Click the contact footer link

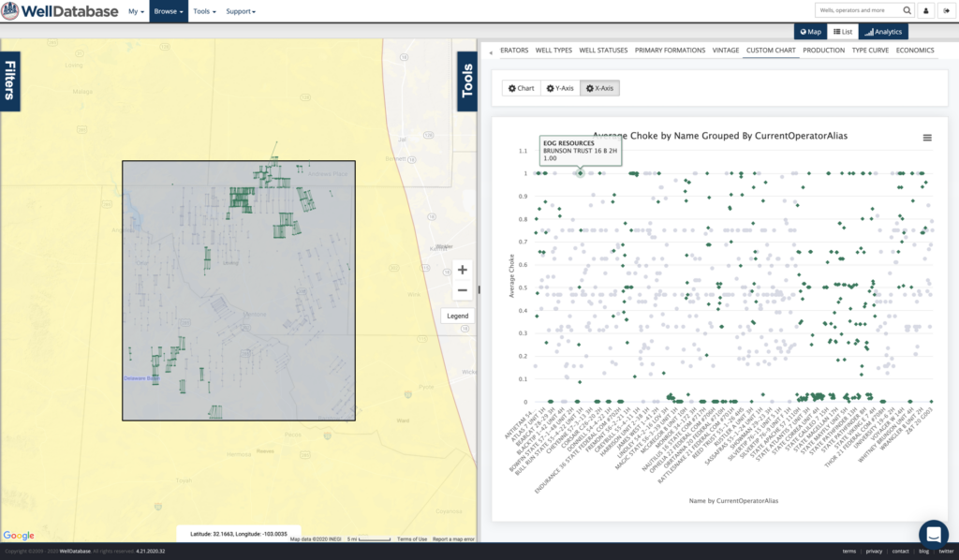tap(900, 552)
